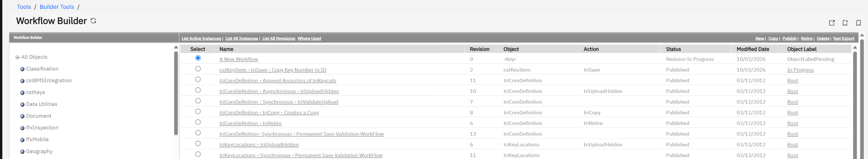Click Revision In Progress status cell

690,59
